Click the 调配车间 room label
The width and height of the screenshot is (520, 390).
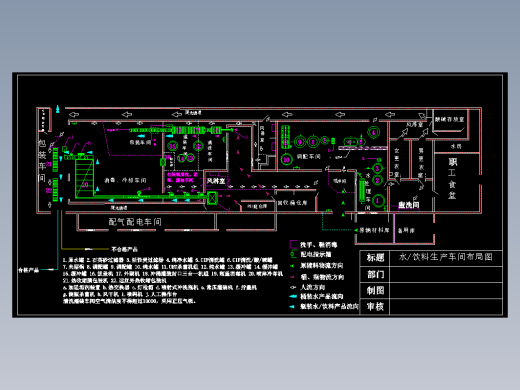click(x=308, y=156)
